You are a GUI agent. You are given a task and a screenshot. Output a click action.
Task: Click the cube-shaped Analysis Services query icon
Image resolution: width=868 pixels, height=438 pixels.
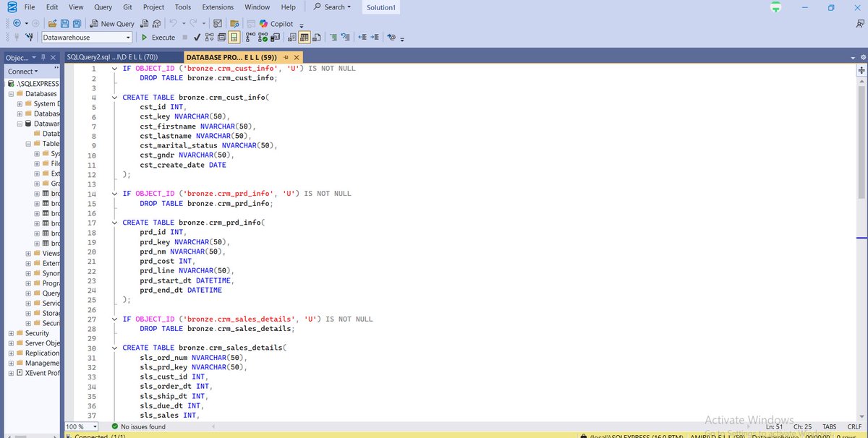156,24
